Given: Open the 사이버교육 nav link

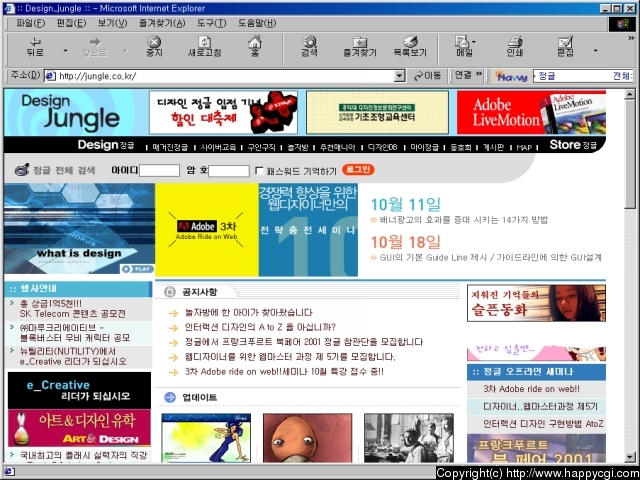Looking at the screenshot, I should pos(218,147).
